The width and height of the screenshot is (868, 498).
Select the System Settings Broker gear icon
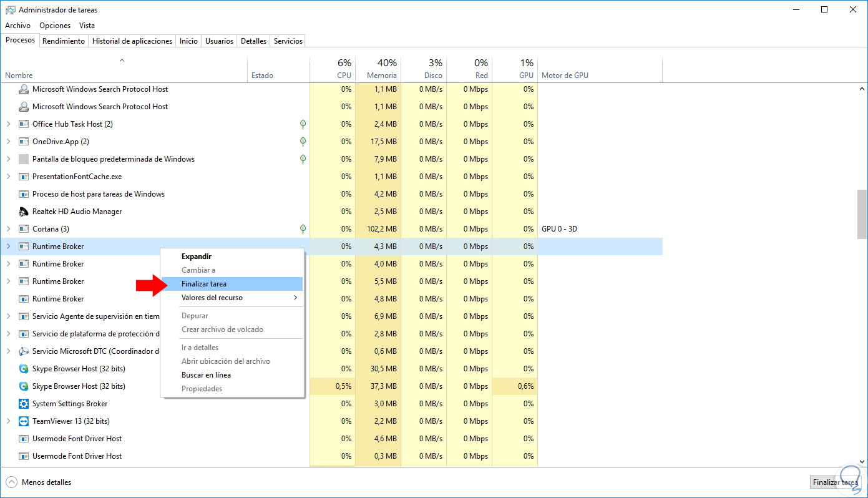pyautogui.click(x=24, y=404)
